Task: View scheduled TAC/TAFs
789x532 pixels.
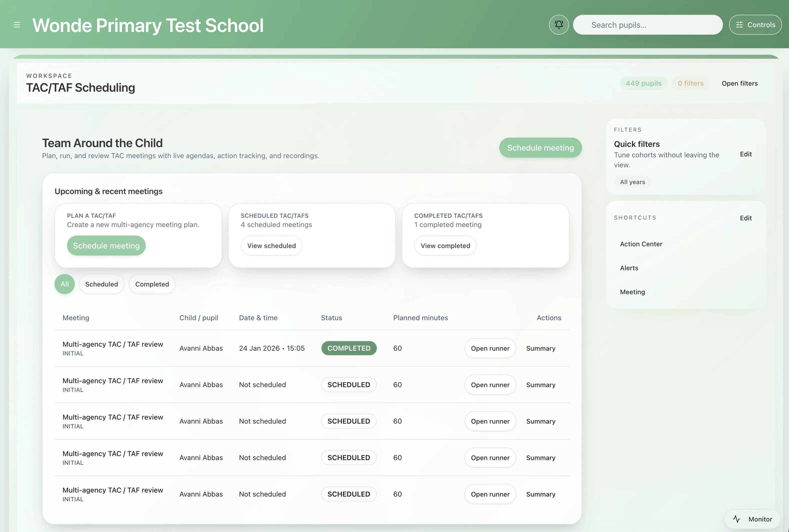Action: [x=271, y=245]
